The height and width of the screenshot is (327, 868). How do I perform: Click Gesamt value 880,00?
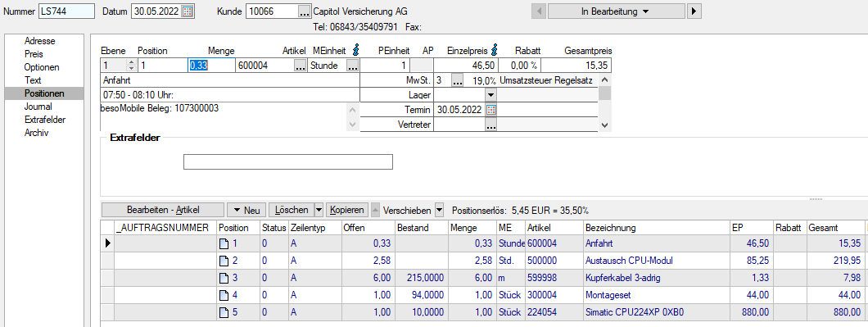[x=835, y=311]
